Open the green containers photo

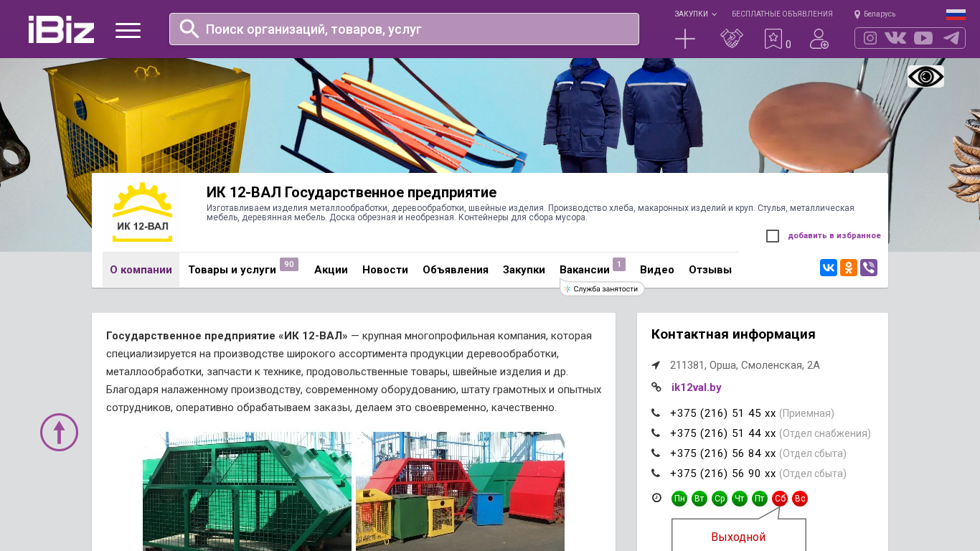tap(247, 491)
